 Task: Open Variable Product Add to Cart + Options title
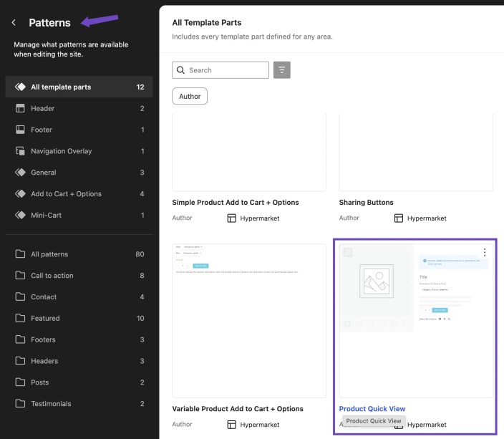[238, 409]
